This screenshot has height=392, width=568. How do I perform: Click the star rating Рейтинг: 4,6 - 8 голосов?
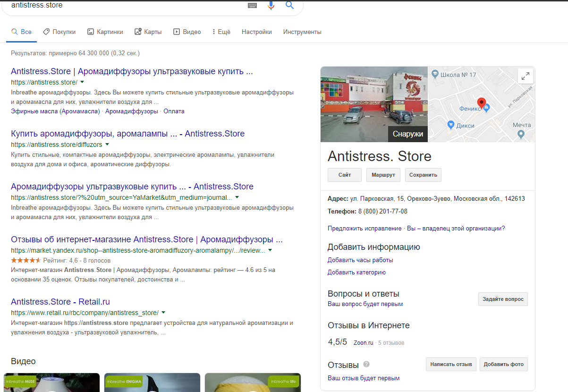tap(60, 260)
